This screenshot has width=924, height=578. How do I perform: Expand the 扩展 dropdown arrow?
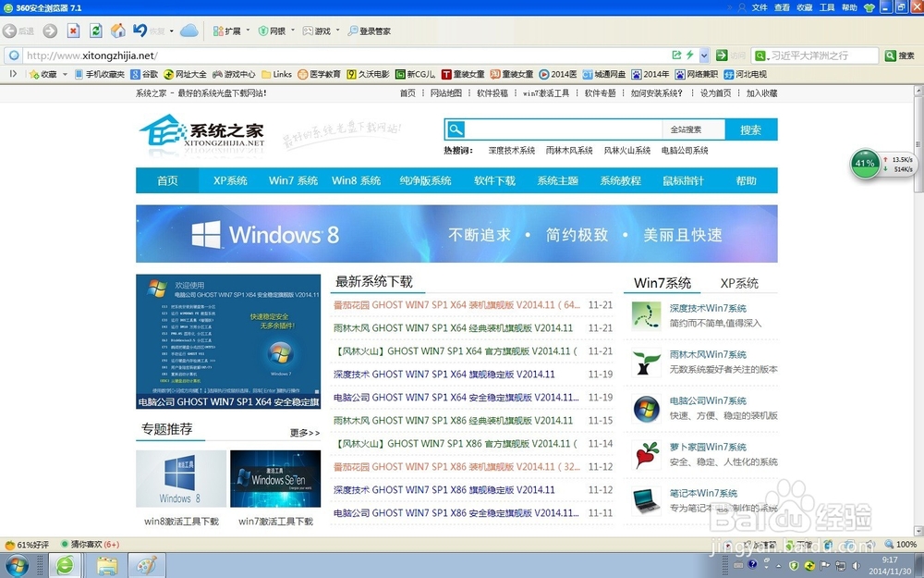tap(248, 31)
